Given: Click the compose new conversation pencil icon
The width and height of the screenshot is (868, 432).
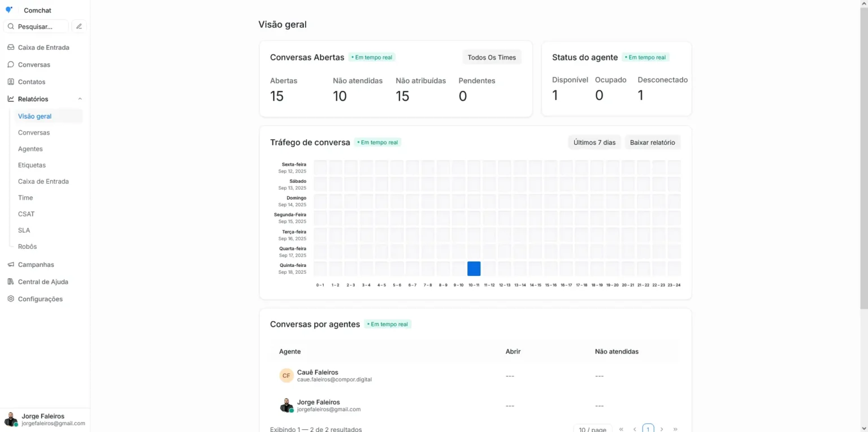Looking at the screenshot, I should (79, 27).
